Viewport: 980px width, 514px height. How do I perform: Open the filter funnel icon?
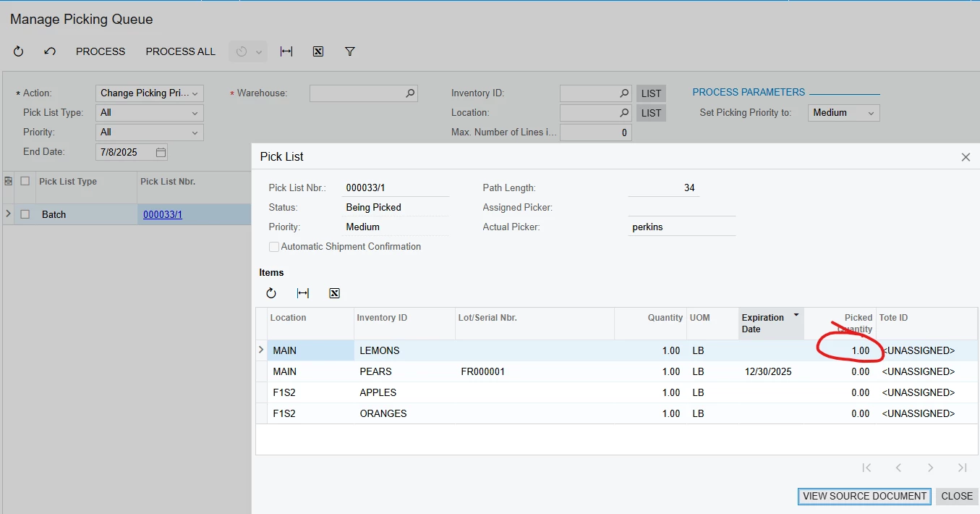[x=350, y=51]
